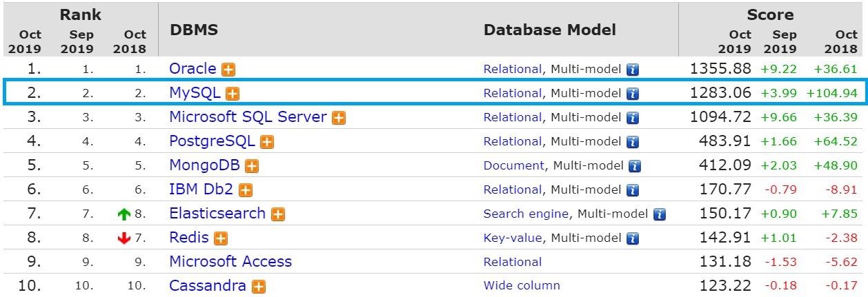Select Microsoft Access's -1.53 monthly change

point(780,263)
